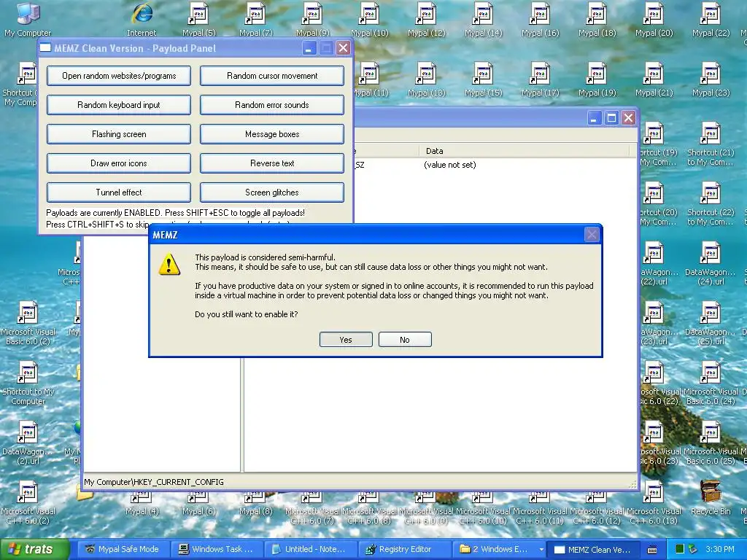Select the Mypal (7) desktop shortcut
The height and width of the screenshot is (560, 747).
pos(256,20)
